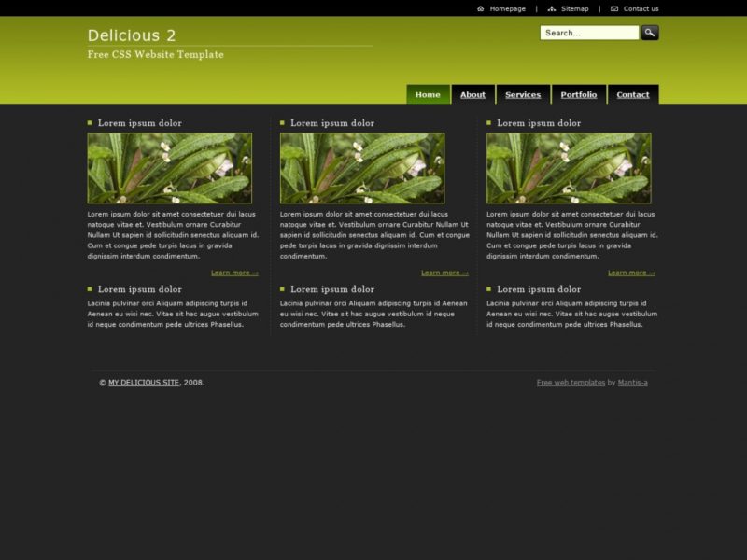Switch to the About tab

(x=472, y=94)
